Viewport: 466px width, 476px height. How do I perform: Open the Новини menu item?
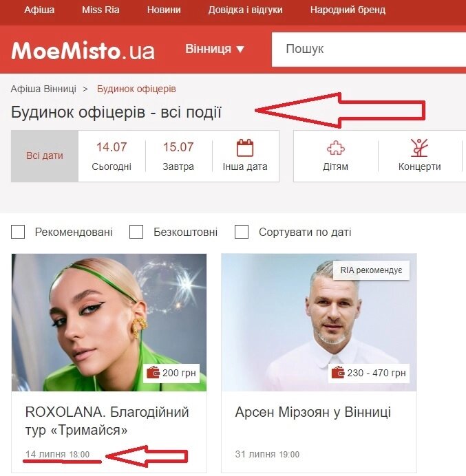click(164, 10)
